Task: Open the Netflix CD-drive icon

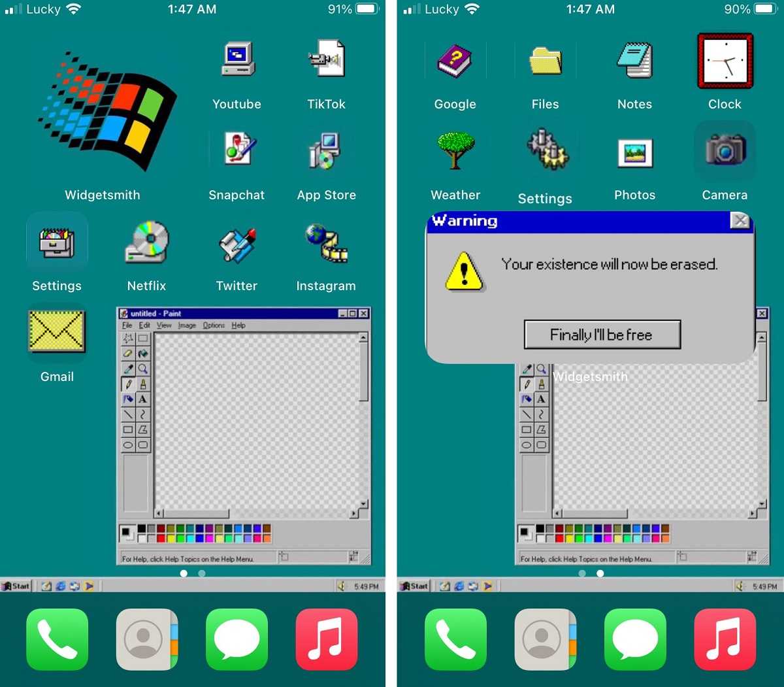Action: coord(147,243)
